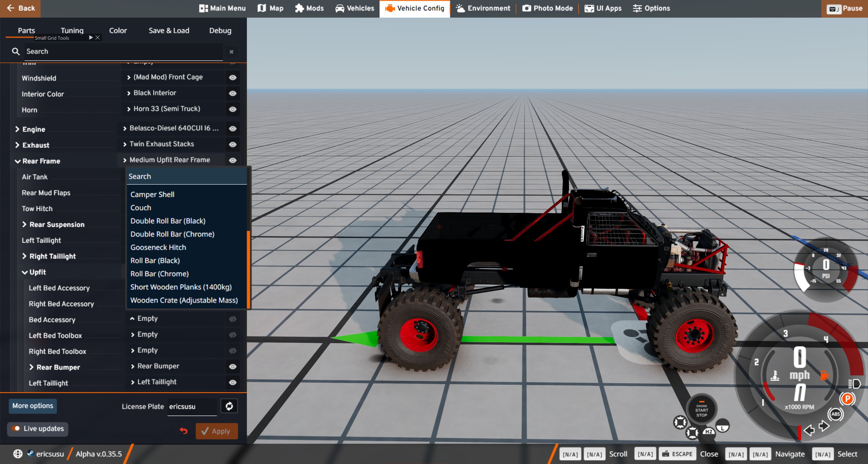
Task: Click the undo arrow next to Apply
Action: pyautogui.click(x=183, y=431)
